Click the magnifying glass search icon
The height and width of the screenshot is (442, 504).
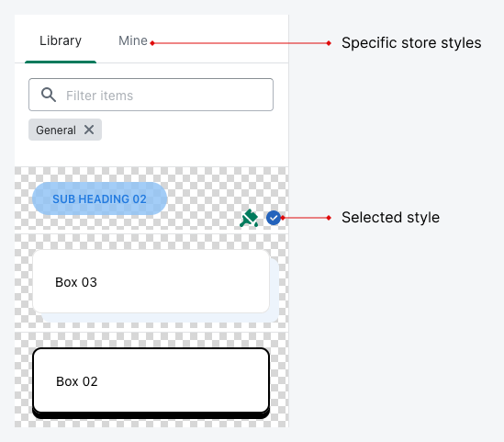coord(49,95)
